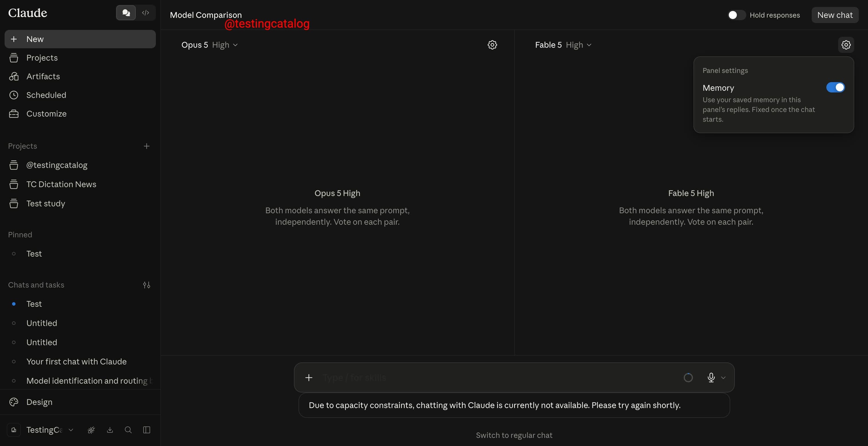This screenshot has width=868, height=446.
Task: Start a New item in sidebar
Action: click(x=80, y=39)
